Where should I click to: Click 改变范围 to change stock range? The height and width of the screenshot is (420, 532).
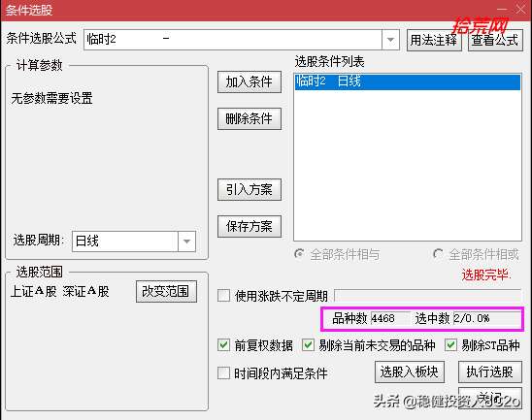(x=166, y=291)
